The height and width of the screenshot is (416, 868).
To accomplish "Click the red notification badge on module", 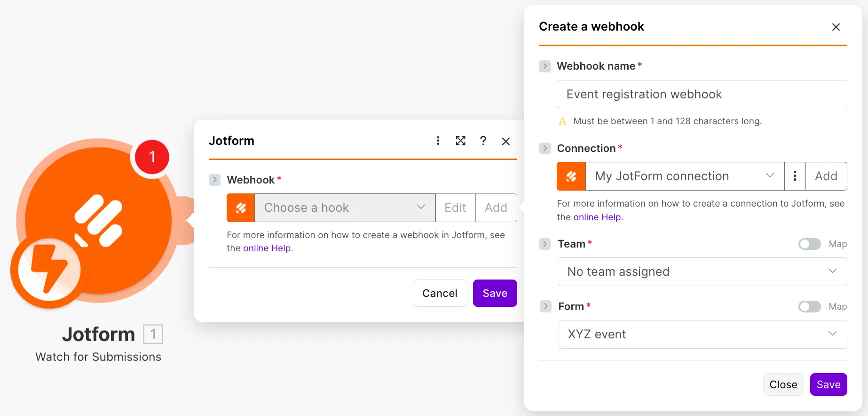I will (152, 157).
